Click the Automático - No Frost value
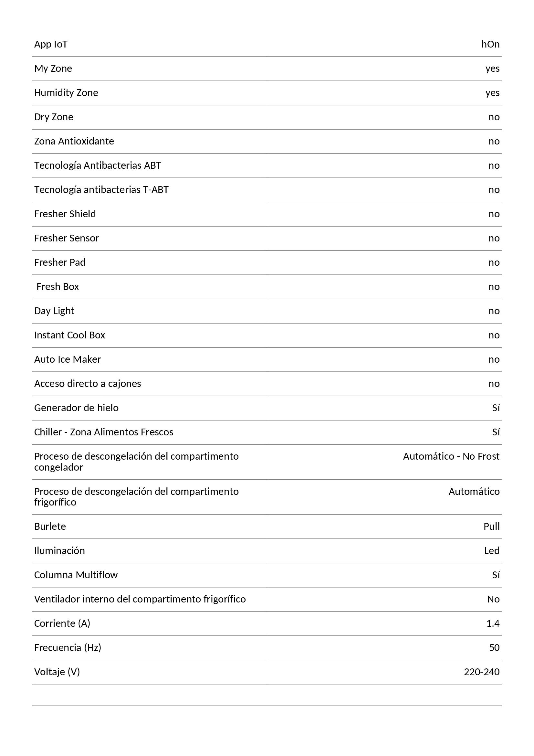 pos(451,456)
